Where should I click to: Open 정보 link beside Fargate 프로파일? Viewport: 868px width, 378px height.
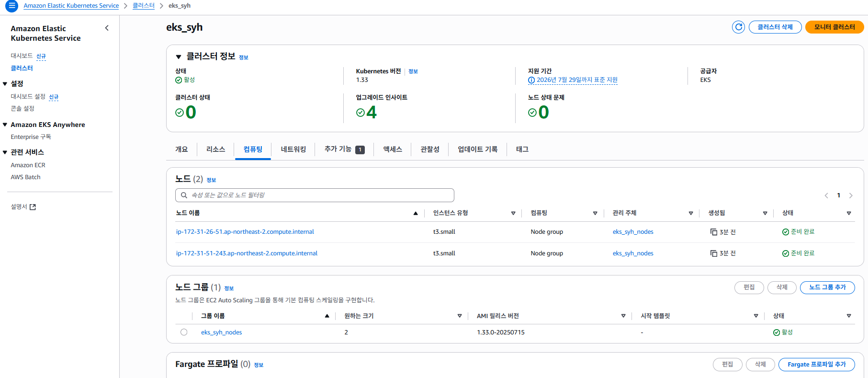coord(259,365)
